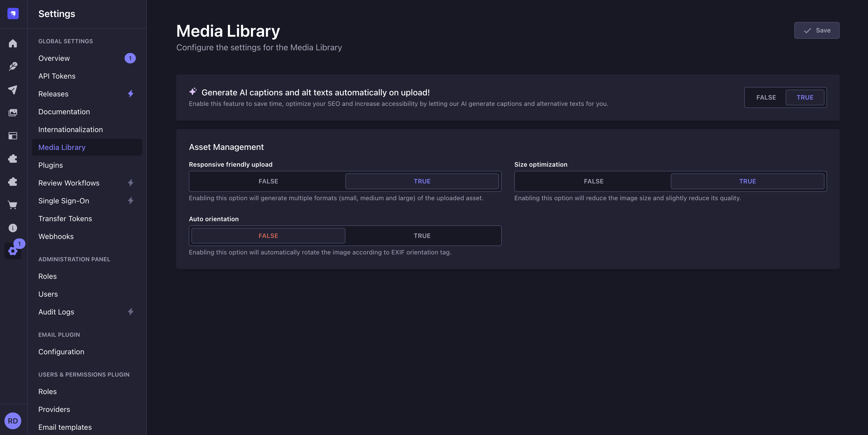Open the Media Library images icon
The image size is (868, 435).
tap(13, 113)
